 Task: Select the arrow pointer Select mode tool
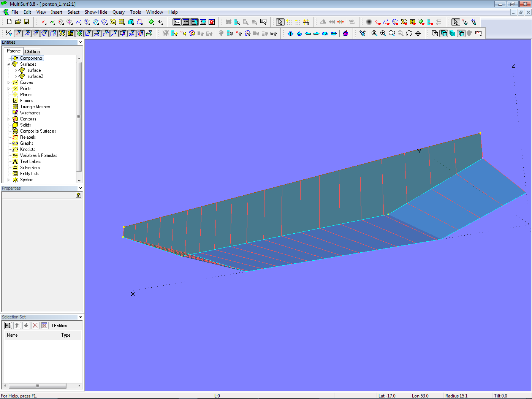280,22
